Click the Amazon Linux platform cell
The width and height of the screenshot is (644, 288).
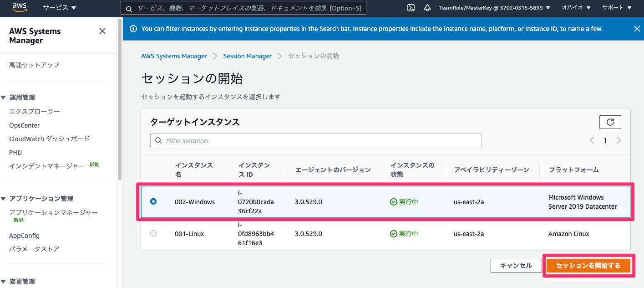(x=569, y=234)
